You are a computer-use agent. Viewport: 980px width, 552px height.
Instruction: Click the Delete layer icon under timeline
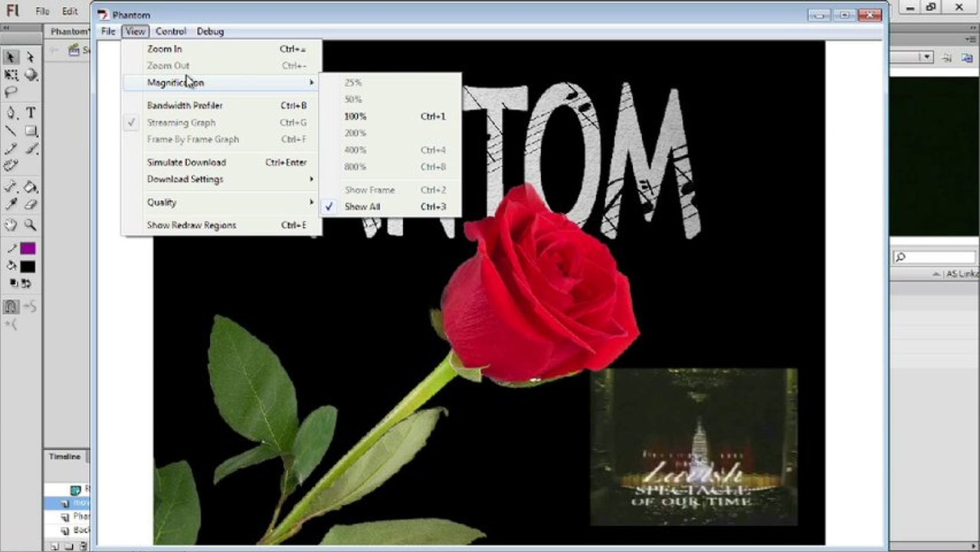click(x=83, y=547)
